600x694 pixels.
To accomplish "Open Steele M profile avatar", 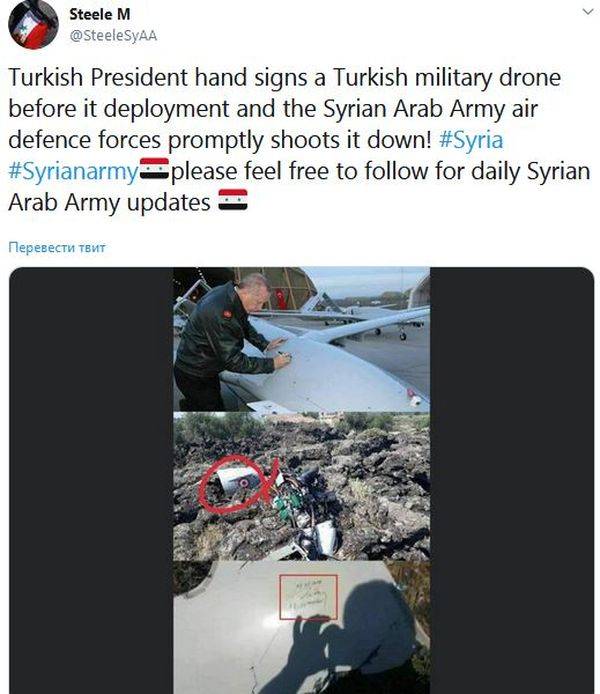I will click(33, 24).
